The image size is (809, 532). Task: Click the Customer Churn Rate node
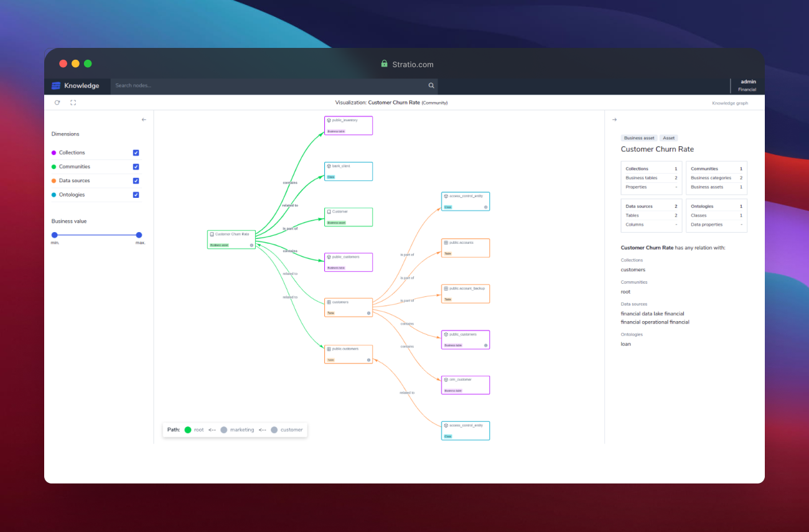(x=231, y=239)
